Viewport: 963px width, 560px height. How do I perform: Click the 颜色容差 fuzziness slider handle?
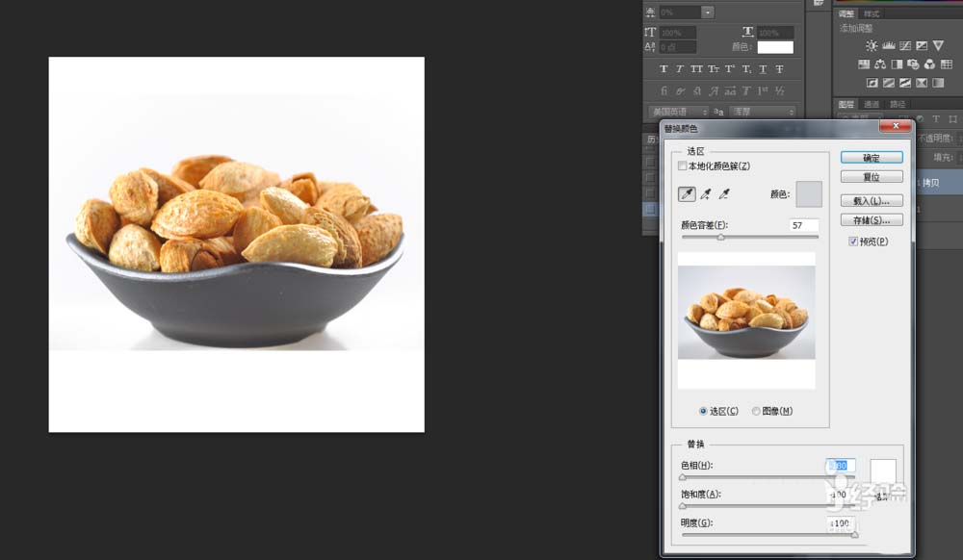click(721, 237)
